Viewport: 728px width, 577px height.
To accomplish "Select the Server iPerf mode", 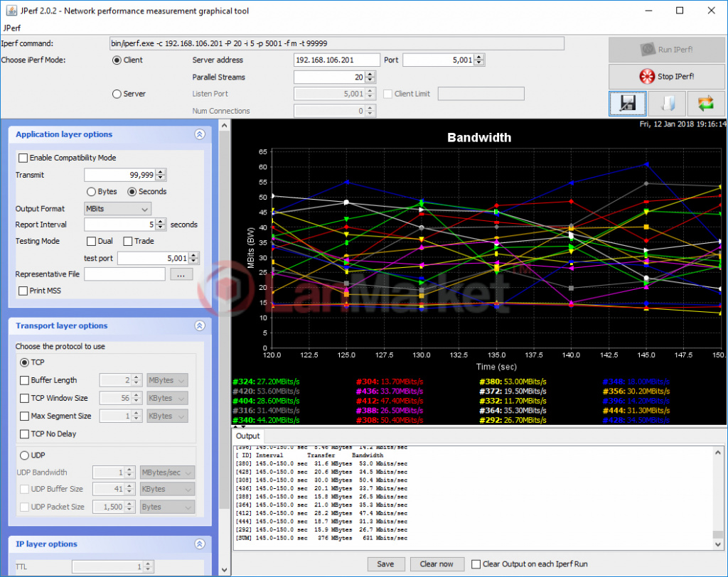I will tap(117, 94).
